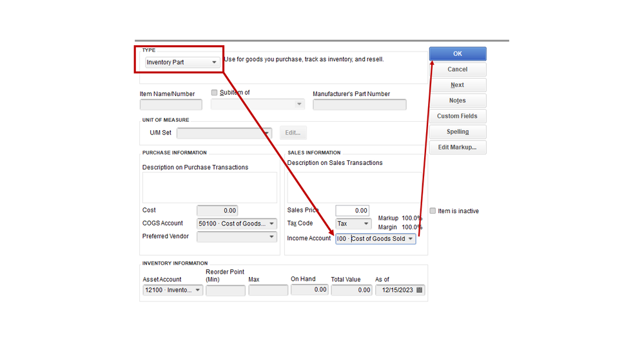Click the Edit... unit of measure button
The height and width of the screenshot is (362, 644).
pos(293,133)
